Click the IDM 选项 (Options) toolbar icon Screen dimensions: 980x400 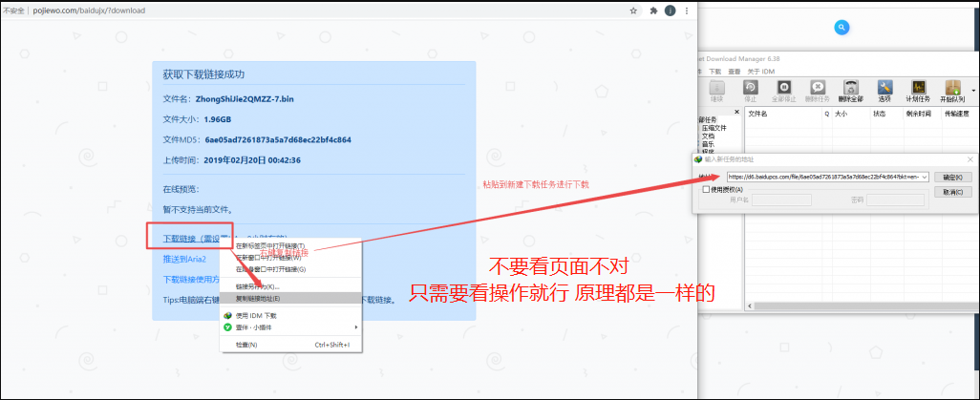[x=884, y=90]
